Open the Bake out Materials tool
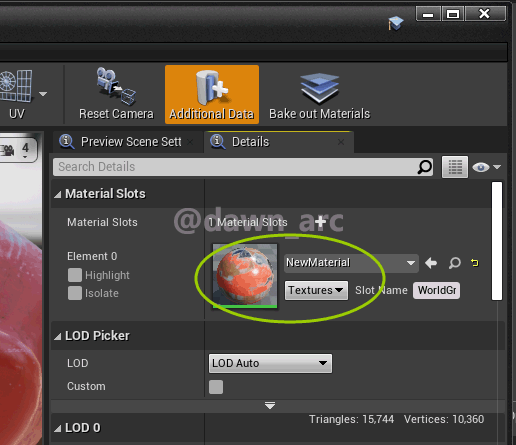Viewport: 516px width, 445px height. tap(319, 94)
